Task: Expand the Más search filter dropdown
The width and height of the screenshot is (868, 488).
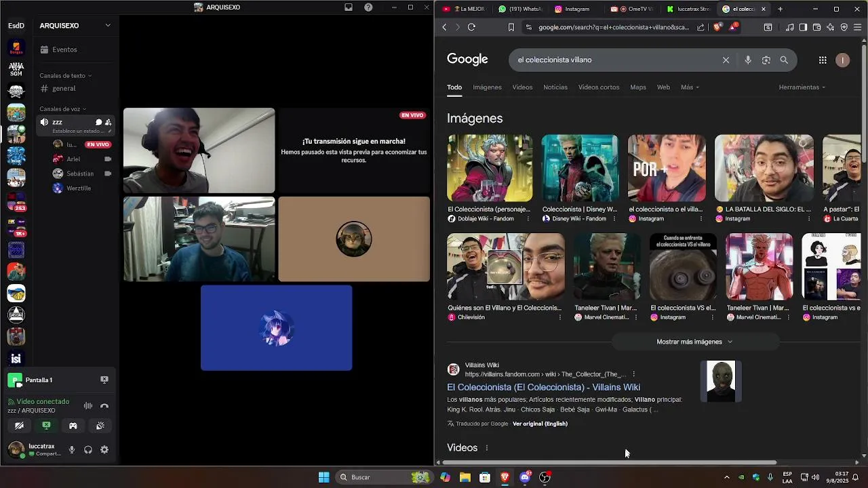Action: [x=690, y=87]
